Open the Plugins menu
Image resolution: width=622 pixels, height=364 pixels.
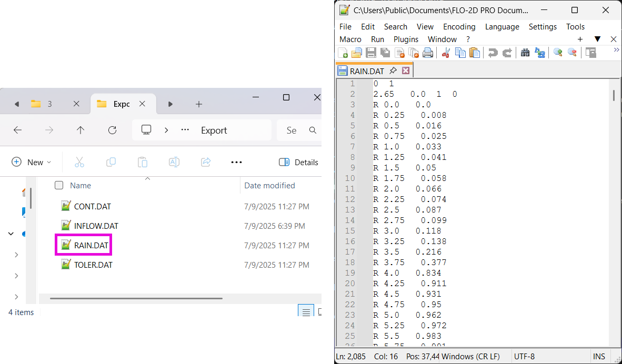[x=406, y=39]
